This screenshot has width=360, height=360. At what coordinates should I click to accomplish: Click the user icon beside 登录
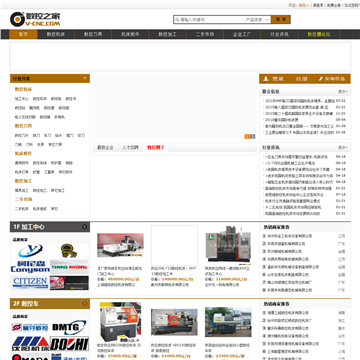pyautogui.click(x=266, y=79)
